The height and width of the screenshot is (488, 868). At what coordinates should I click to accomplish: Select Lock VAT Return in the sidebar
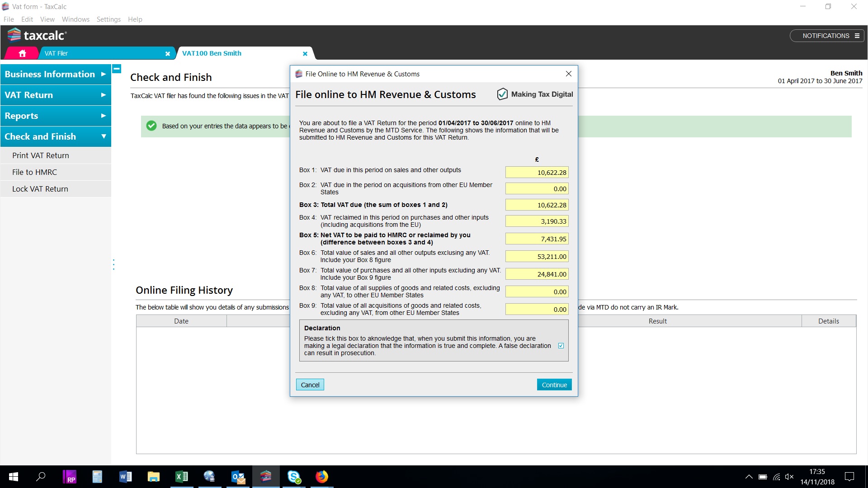(x=40, y=189)
